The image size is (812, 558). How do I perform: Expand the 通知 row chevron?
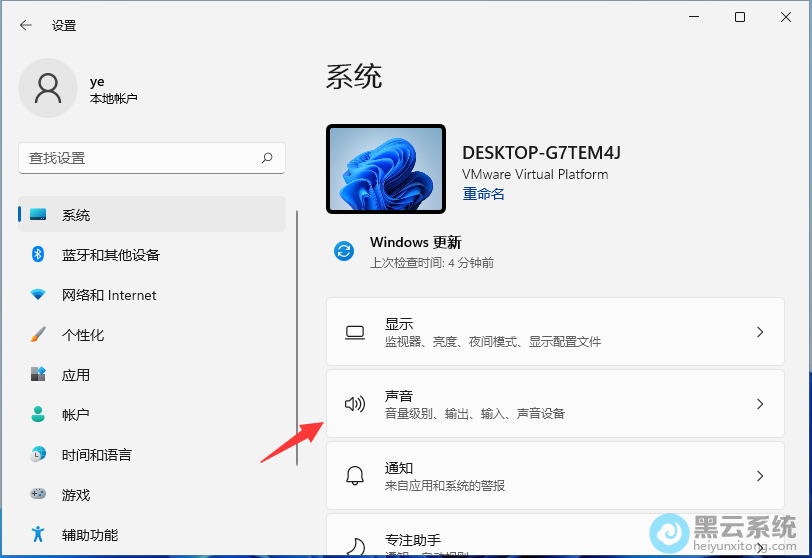pyautogui.click(x=760, y=476)
